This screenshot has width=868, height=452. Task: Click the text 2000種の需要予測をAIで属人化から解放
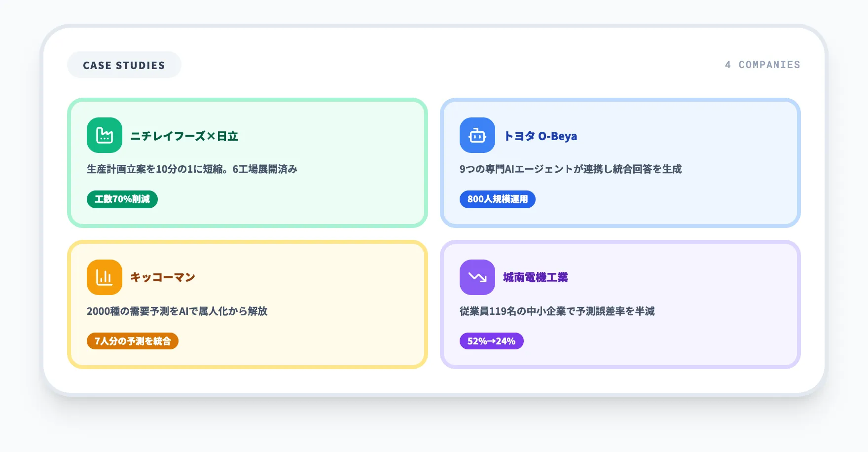coord(177,311)
